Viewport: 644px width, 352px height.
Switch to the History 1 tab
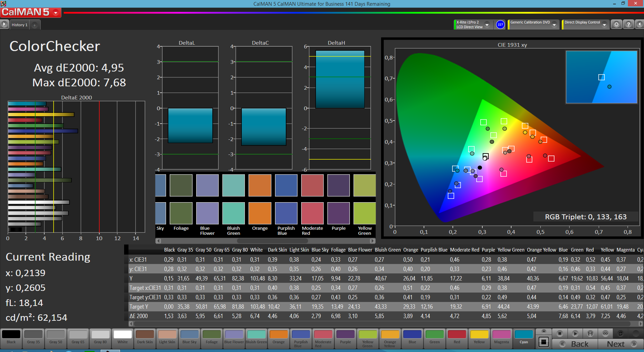(19, 25)
